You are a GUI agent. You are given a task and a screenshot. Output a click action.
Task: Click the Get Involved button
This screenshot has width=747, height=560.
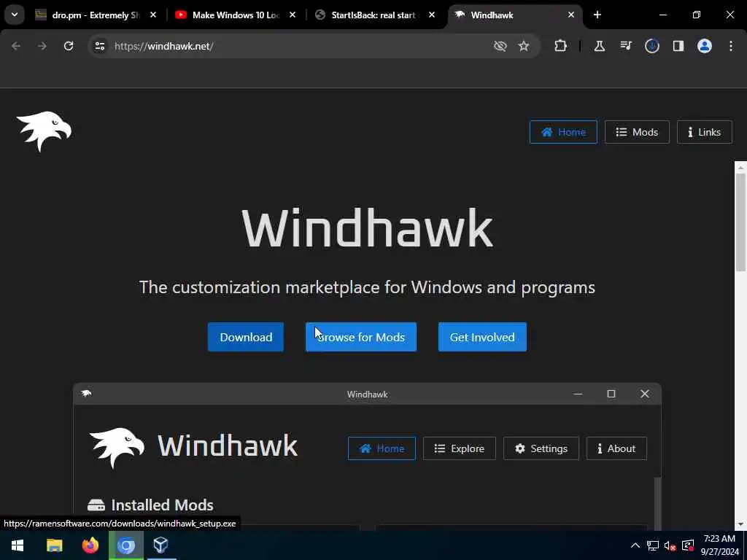tap(482, 337)
